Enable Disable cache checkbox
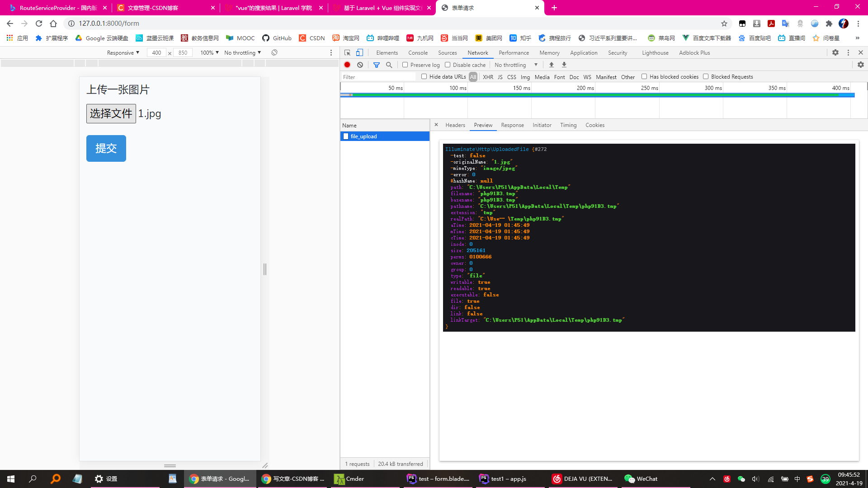868x488 pixels. [448, 65]
